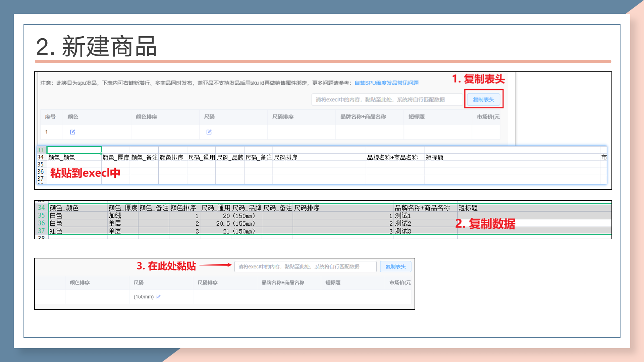Screen dimensions: 644x362
Task: Select row header 34 in lower spreadsheet
Action: (x=41, y=208)
